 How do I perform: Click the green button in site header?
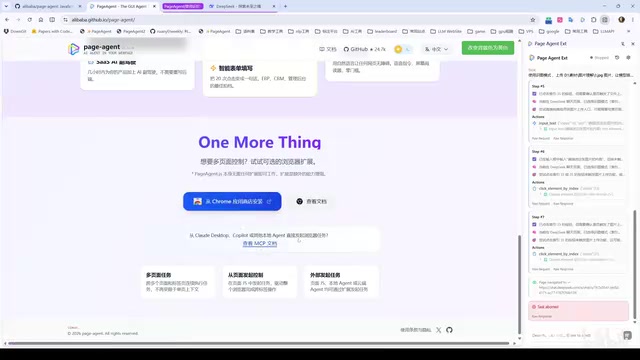488,48
